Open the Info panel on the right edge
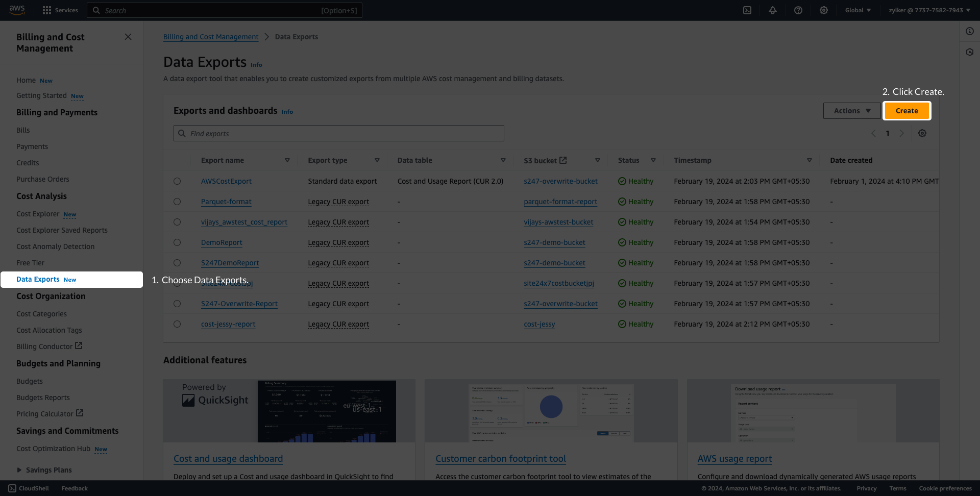Image resolution: width=980 pixels, height=496 pixels. pyautogui.click(x=970, y=31)
